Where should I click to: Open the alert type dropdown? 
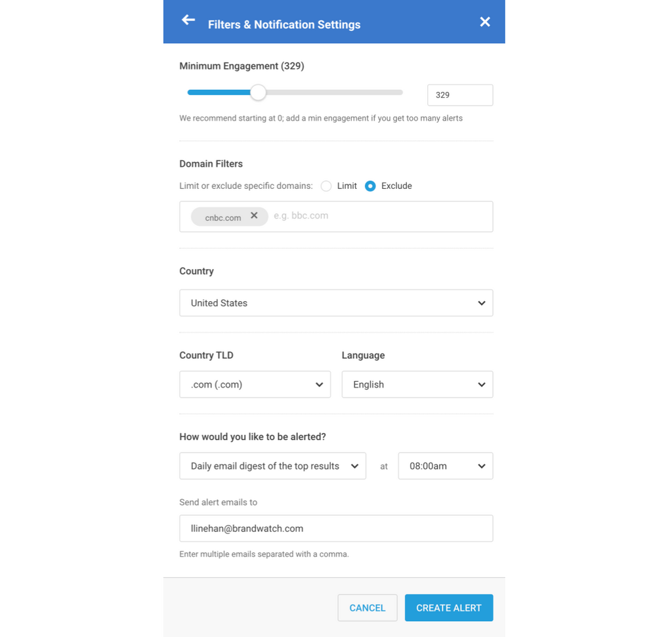click(272, 466)
